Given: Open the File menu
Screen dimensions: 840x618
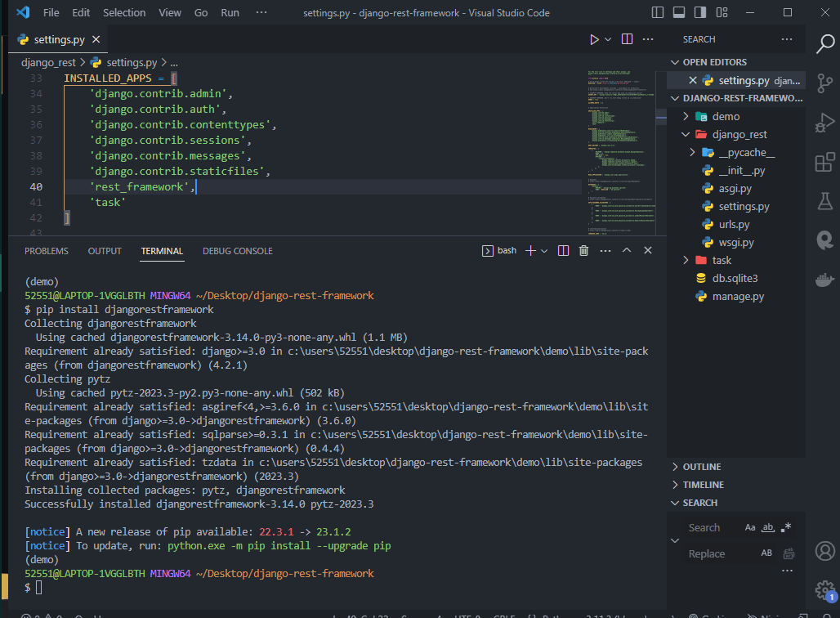Looking at the screenshot, I should 51,12.
